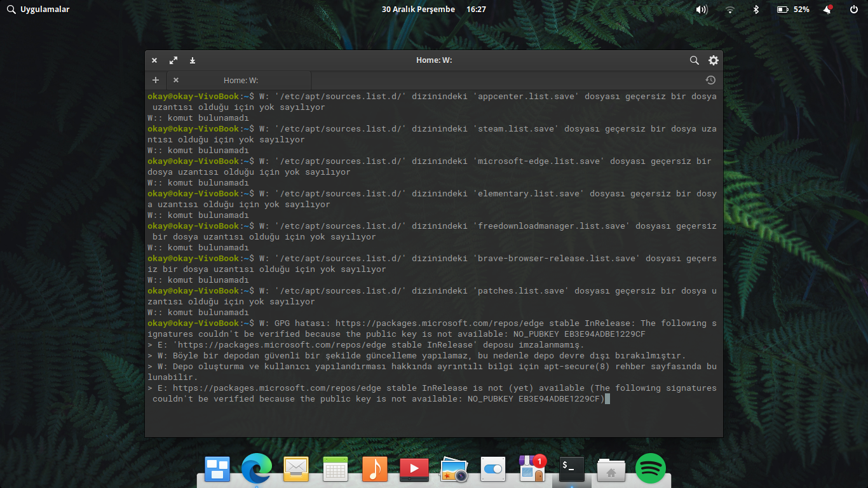Open the notifications bell

(x=827, y=10)
